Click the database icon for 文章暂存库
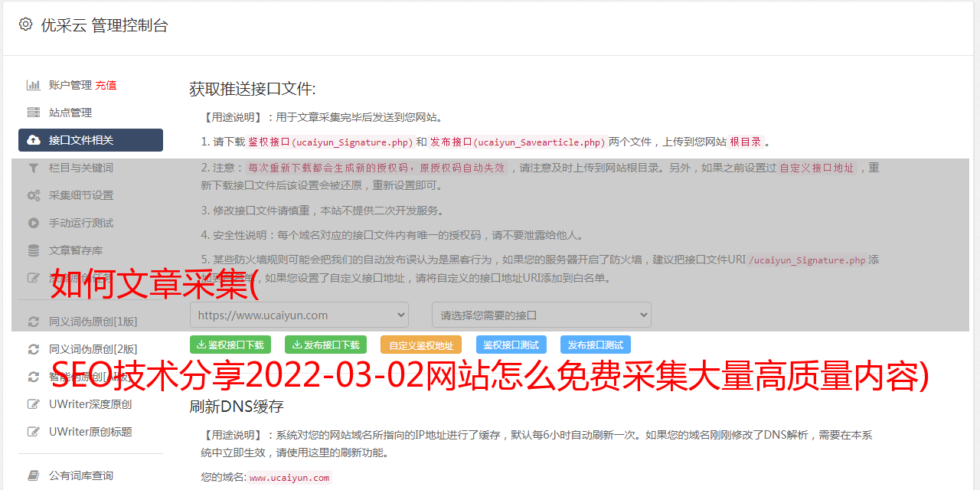980x490 pixels. [x=34, y=250]
